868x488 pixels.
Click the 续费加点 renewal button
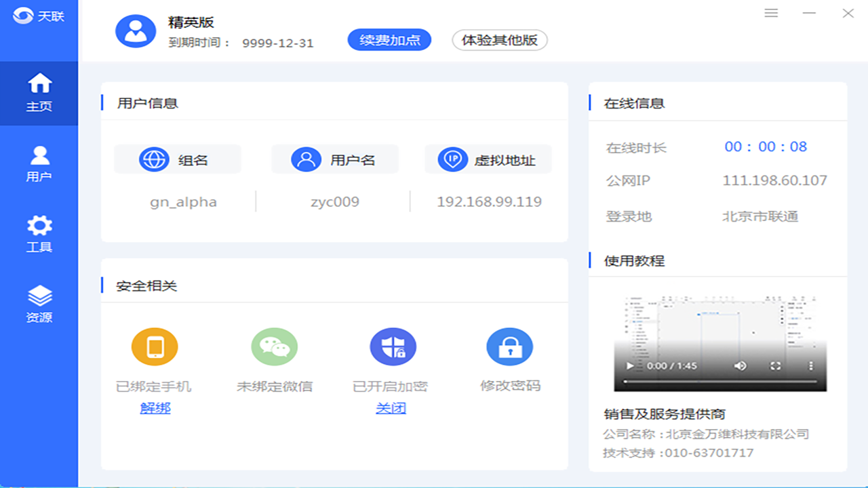tap(389, 40)
